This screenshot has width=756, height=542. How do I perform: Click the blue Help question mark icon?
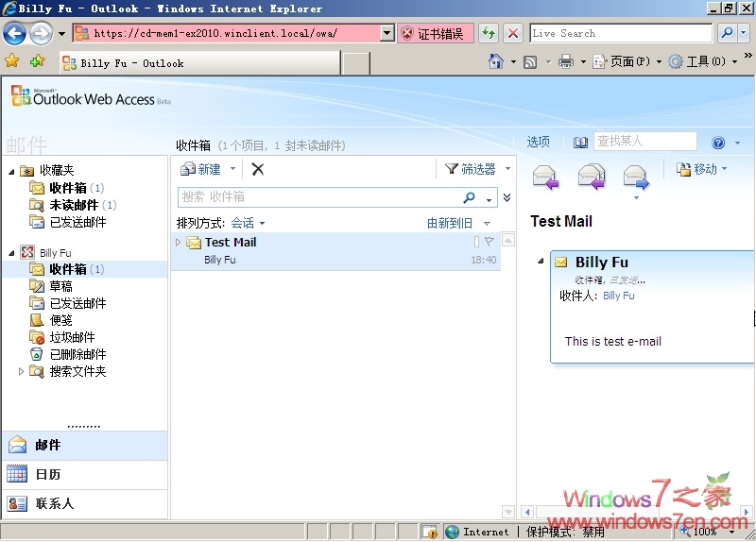718,143
